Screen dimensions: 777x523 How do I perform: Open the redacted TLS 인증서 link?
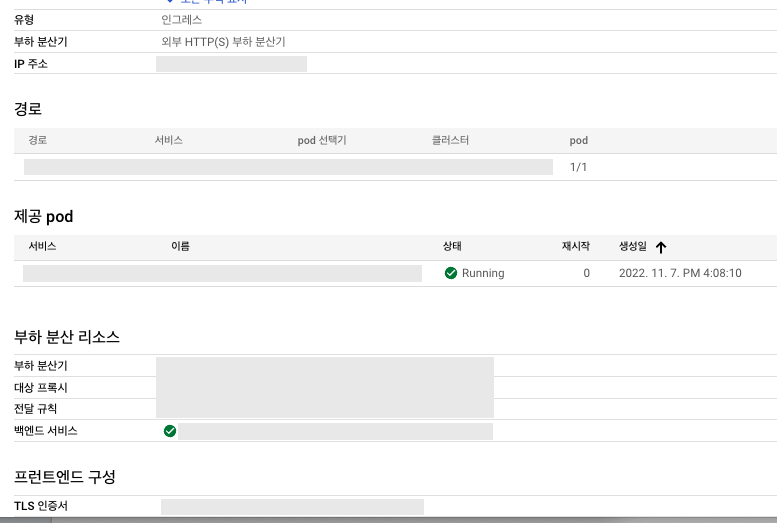pyautogui.click(x=292, y=507)
